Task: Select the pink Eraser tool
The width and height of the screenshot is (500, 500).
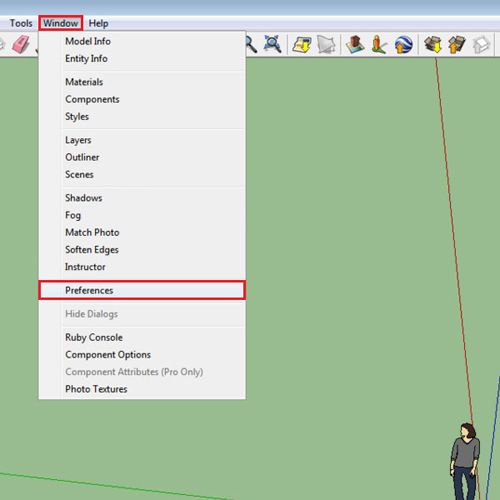Action: coord(21,45)
